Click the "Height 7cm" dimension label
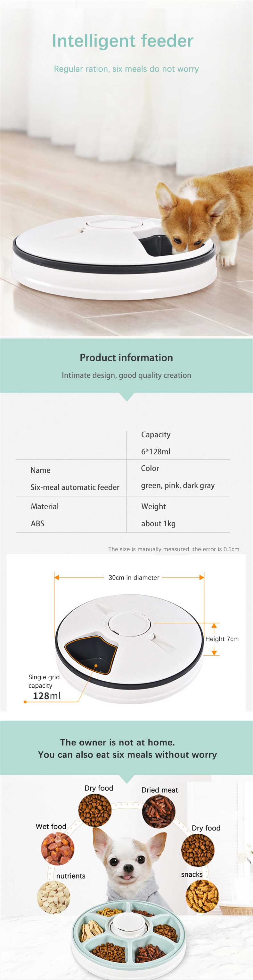This screenshot has width=253, height=980. (x=222, y=639)
